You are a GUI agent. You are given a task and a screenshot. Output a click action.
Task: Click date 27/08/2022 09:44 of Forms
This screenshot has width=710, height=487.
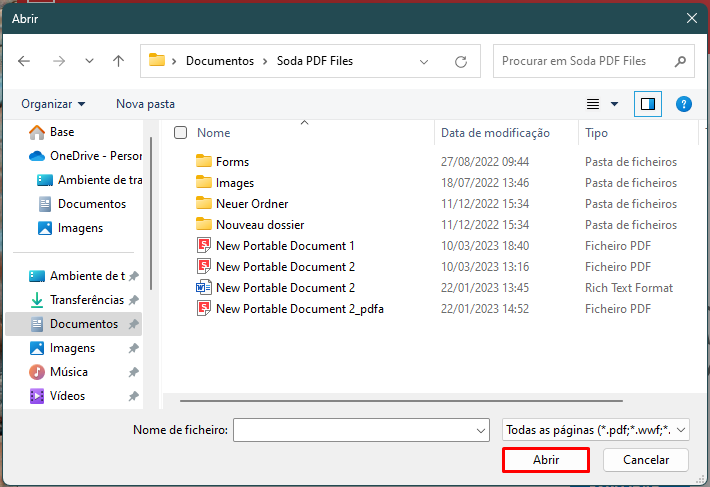tap(485, 162)
